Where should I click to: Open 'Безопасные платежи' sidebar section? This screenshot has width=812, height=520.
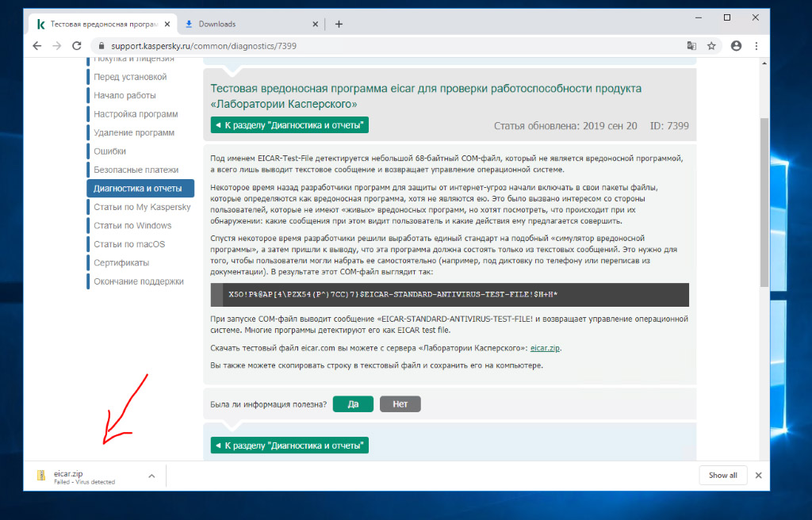pyautogui.click(x=136, y=170)
